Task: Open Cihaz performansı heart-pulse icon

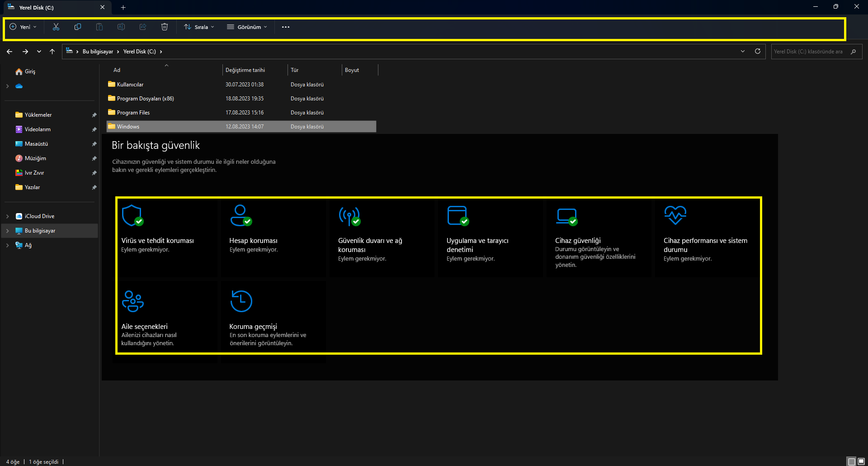Action: tap(675, 215)
